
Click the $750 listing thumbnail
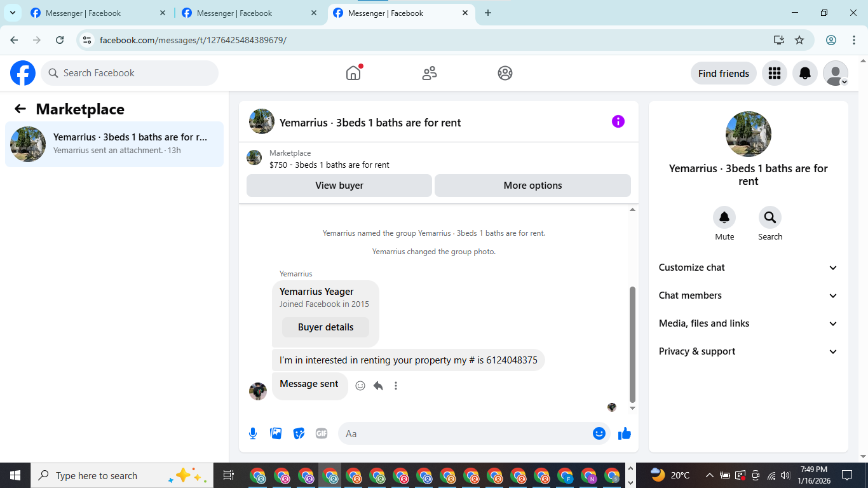pos(254,158)
